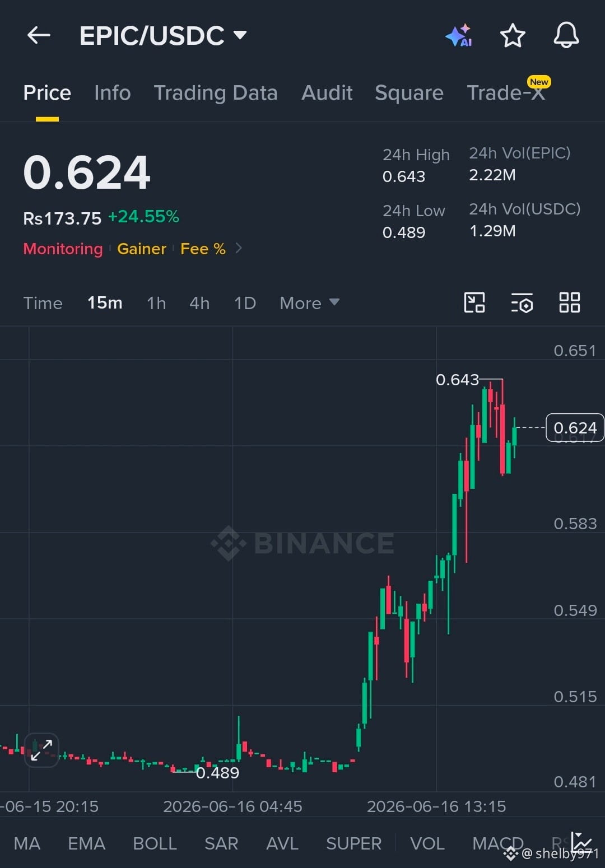Expand chart to fullscreen with arrows icon
Viewport: 605px width, 868px height.
41,750
